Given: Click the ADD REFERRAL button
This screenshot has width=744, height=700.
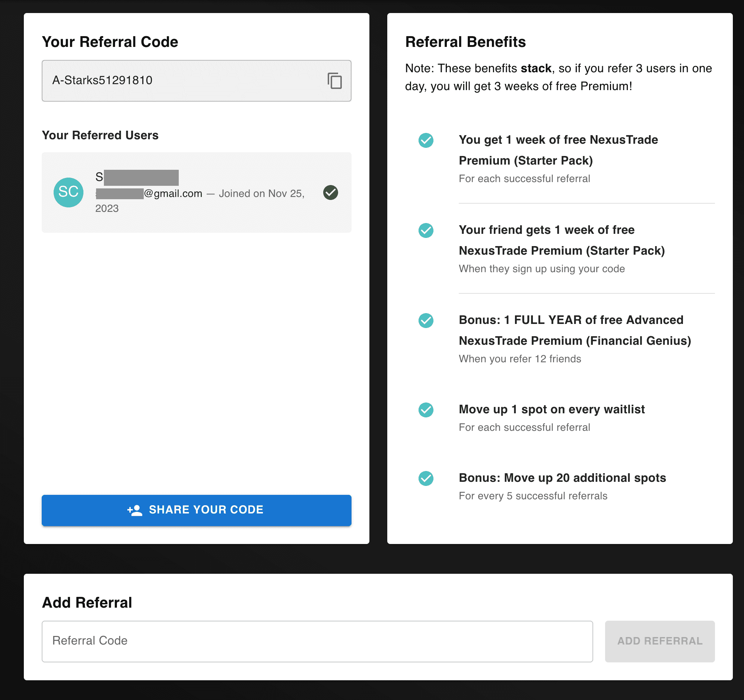Looking at the screenshot, I should pyautogui.click(x=660, y=640).
